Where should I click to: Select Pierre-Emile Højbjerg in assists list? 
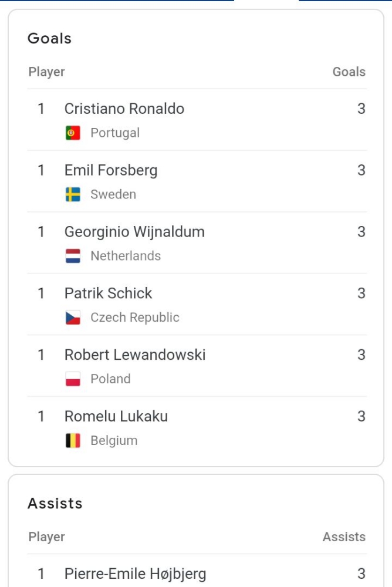(x=135, y=573)
